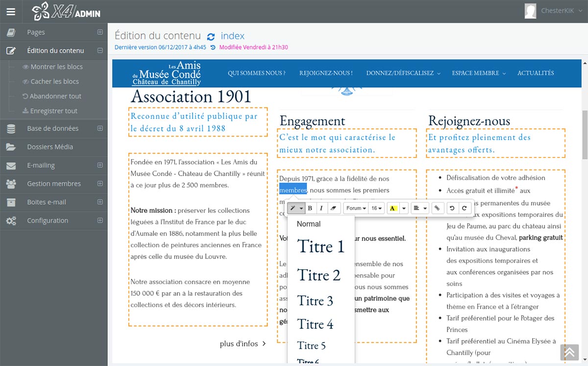Click the eraser remove-format icon

click(x=333, y=209)
